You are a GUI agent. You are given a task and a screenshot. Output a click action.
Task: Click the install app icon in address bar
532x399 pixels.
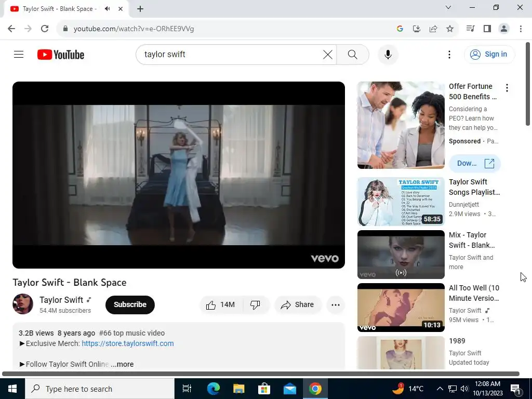point(416,29)
